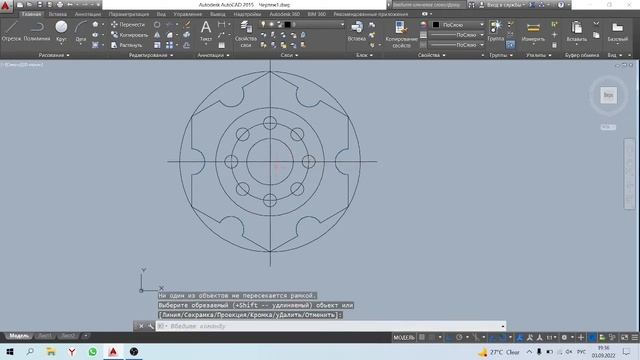Switch to the Вставка ribbon tab

[58, 14]
